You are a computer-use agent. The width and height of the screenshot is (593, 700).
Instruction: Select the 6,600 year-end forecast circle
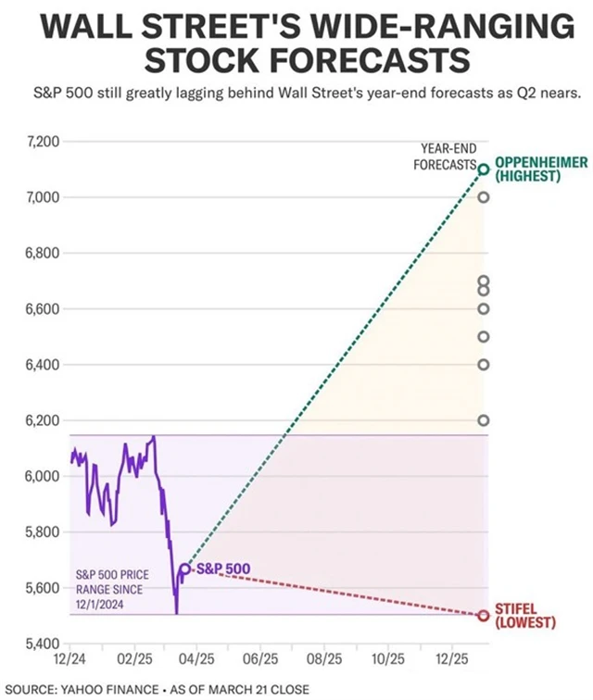(x=483, y=308)
